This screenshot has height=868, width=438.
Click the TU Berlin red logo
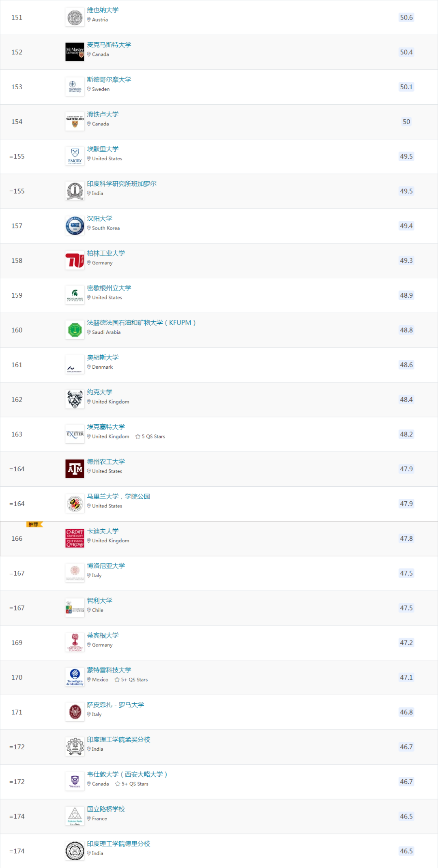pos(75,260)
